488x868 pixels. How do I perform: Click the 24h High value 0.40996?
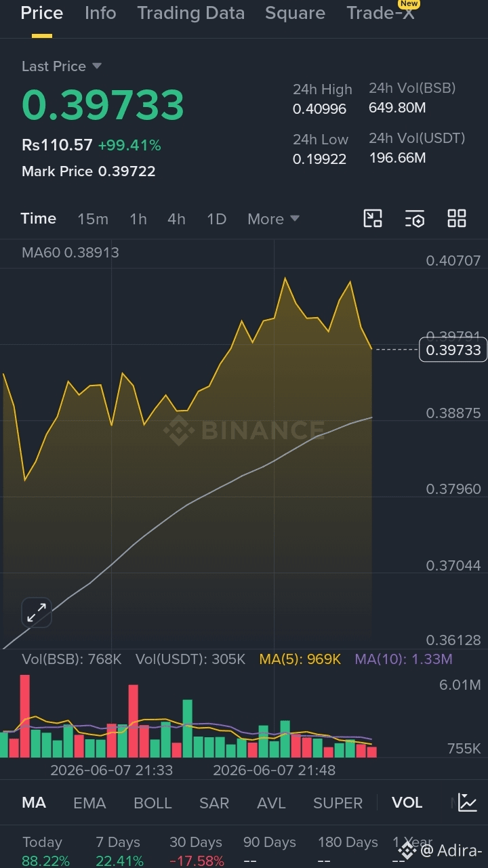click(x=319, y=109)
